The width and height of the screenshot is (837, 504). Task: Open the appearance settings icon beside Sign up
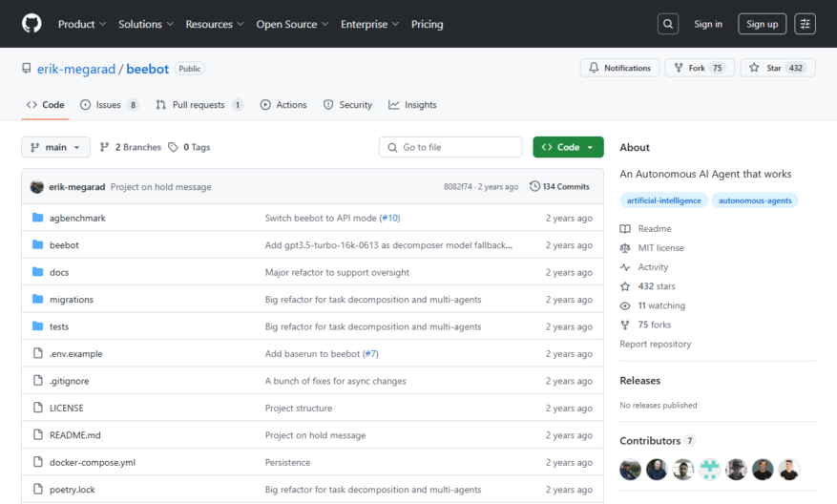(805, 24)
